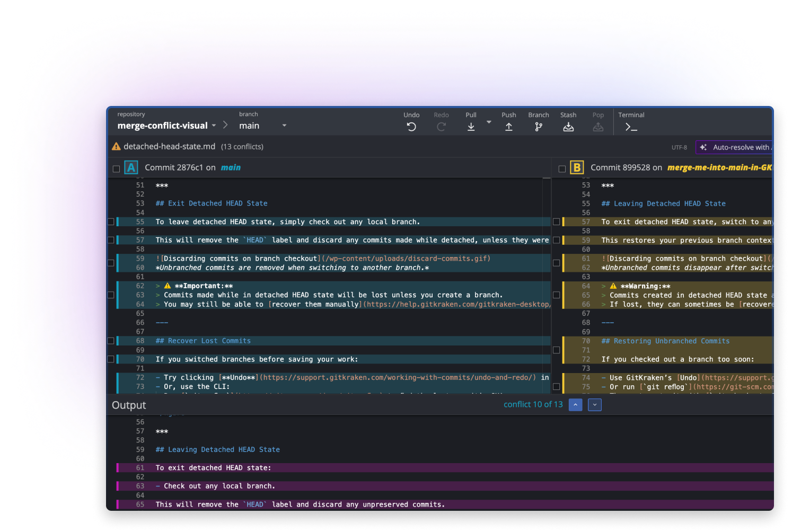Click the detached-head-state.md file header
Viewport: 792px width, 532px height.
170,146
